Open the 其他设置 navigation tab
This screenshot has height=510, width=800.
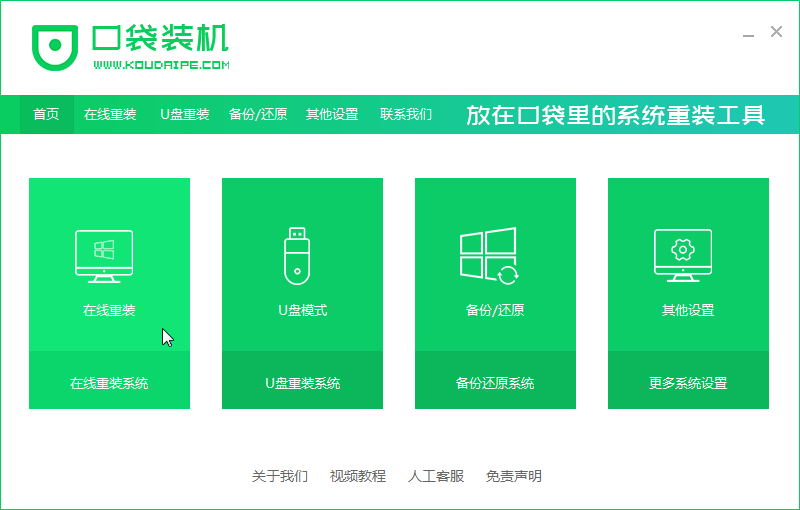332,114
